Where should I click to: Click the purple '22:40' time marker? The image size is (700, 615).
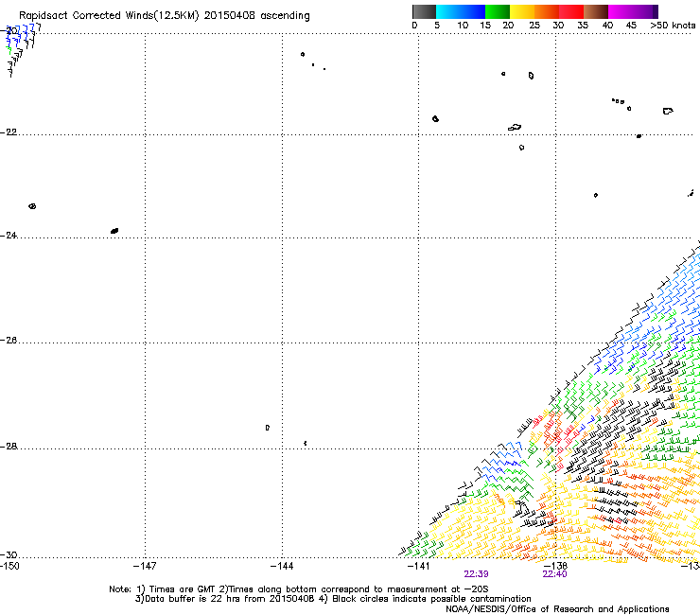click(x=554, y=574)
